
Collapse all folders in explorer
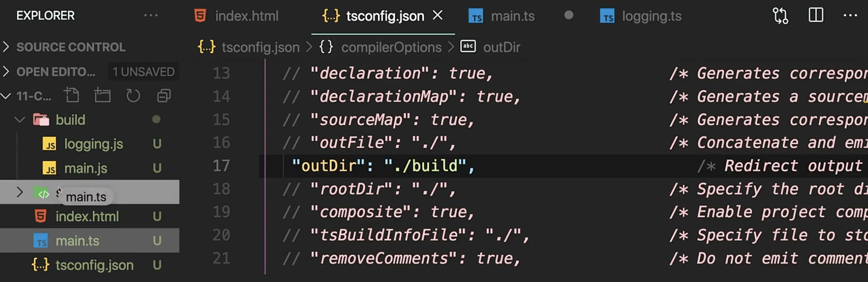pyautogui.click(x=164, y=95)
